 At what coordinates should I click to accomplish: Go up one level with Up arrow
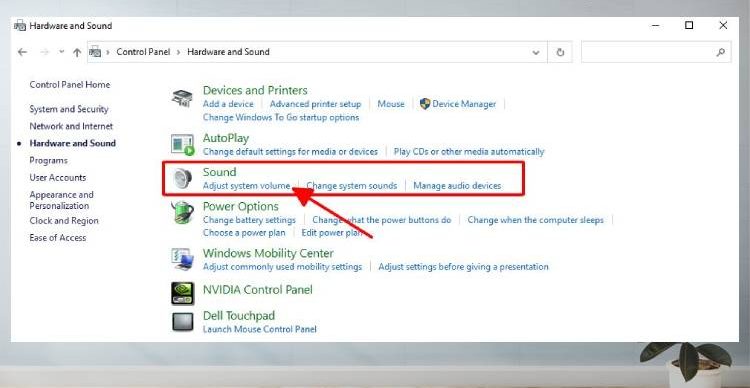pyautogui.click(x=77, y=52)
